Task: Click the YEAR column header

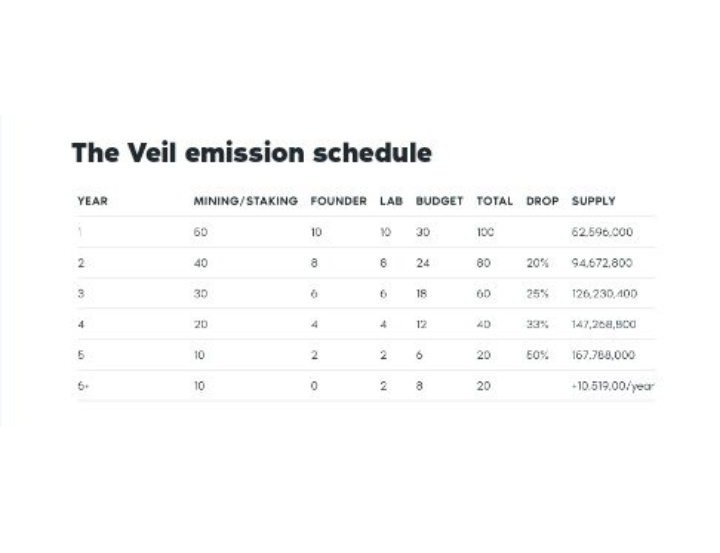Action: (92, 201)
